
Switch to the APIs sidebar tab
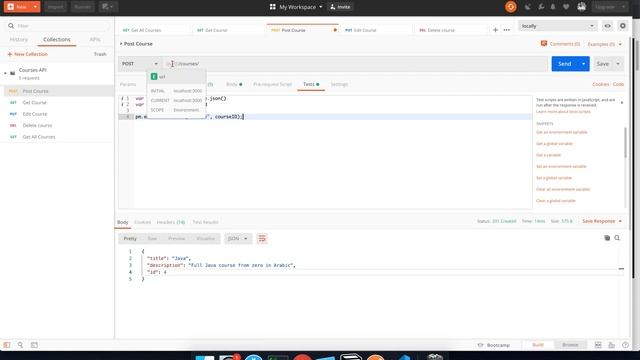click(95, 40)
